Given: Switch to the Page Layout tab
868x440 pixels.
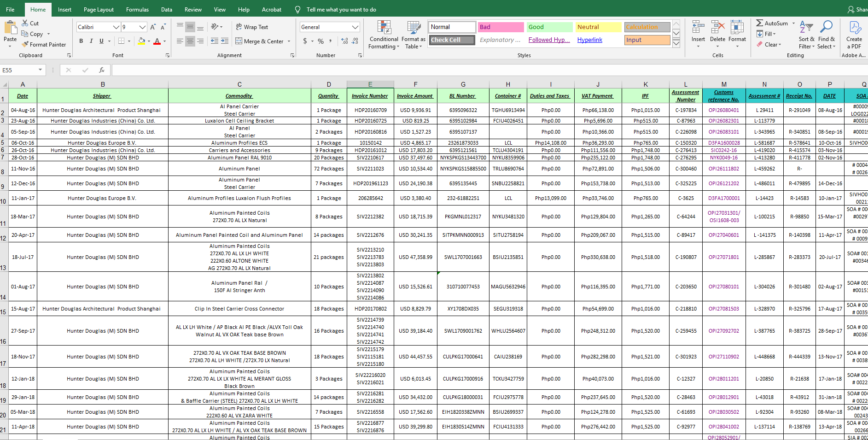Looking at the screenshot, I should 99,9.
